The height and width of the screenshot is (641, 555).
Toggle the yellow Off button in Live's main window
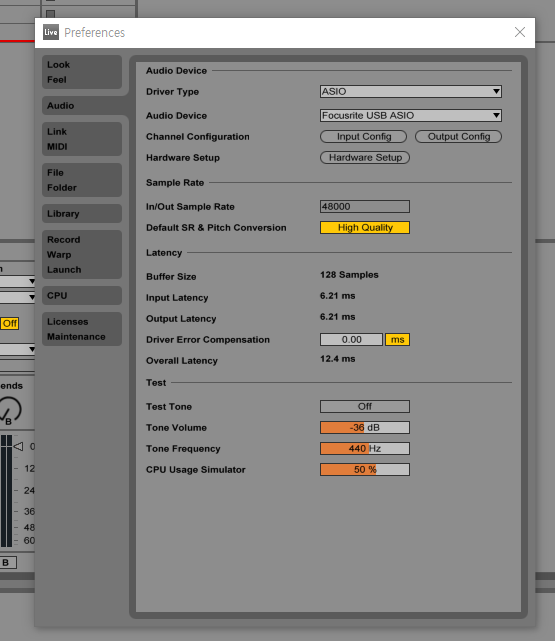pyautogui.click(x=9, y=323)
